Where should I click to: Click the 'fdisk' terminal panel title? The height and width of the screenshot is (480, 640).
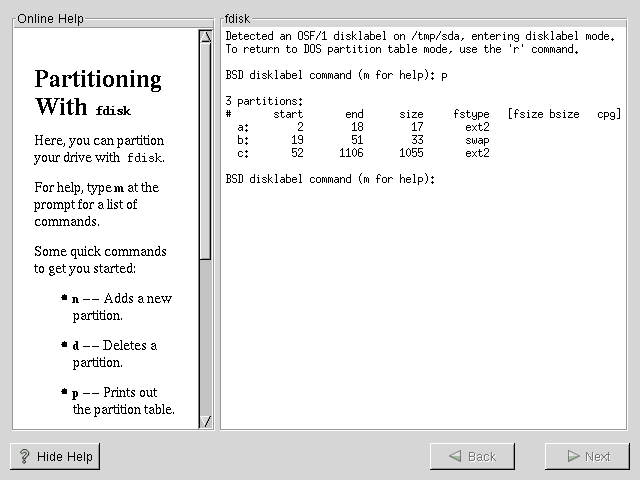240,19
